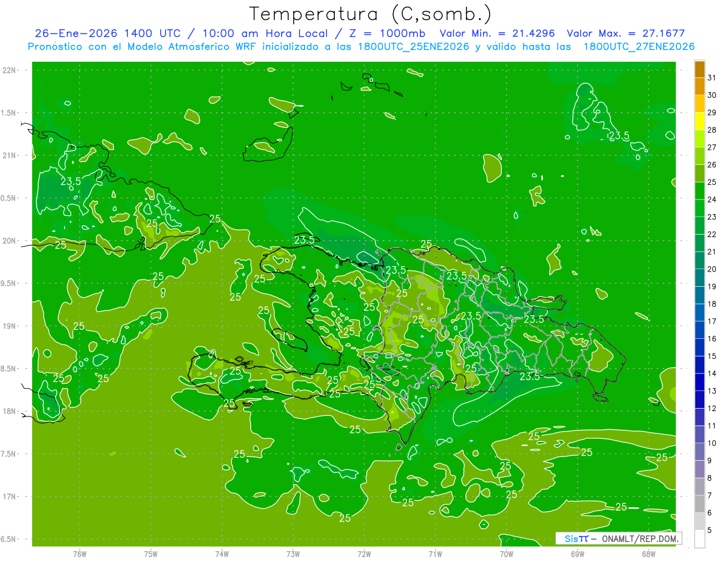This screenshot has width=728, height=562.
Task: Click the title 'Temperatura (C,somb.)'
Action: click(x=370, y=14)
